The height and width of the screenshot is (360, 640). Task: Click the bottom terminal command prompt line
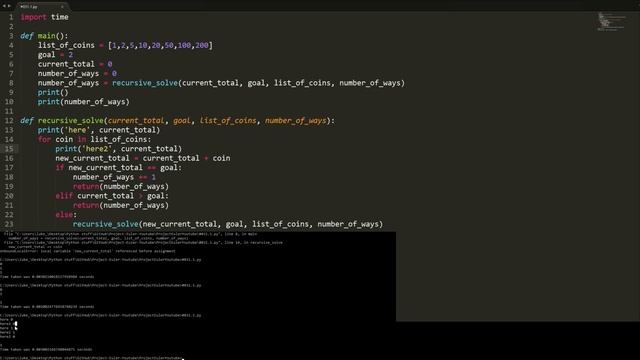[x=92, y=358]
